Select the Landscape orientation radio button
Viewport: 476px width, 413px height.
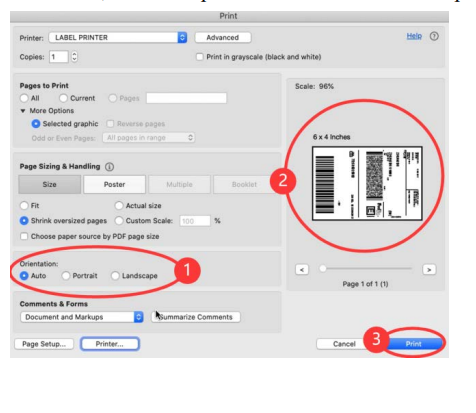115,276
